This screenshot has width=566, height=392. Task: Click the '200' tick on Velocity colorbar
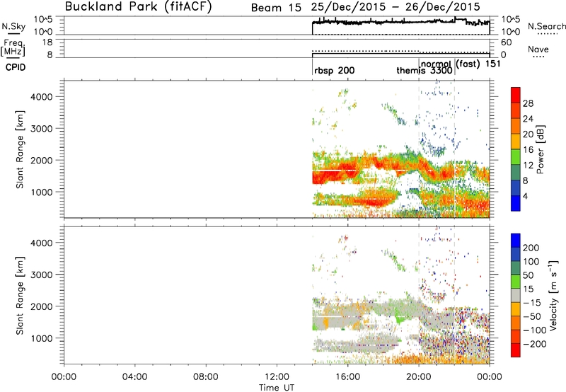531,248
